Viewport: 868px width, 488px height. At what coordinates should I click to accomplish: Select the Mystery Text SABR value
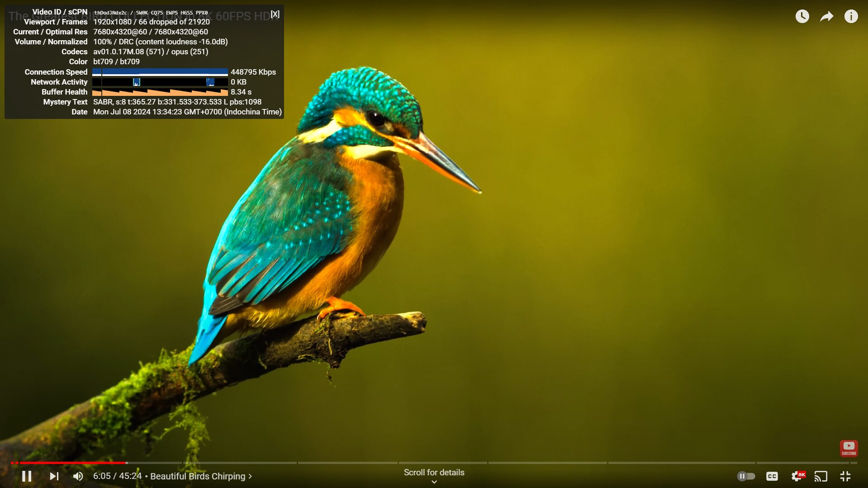177,102
